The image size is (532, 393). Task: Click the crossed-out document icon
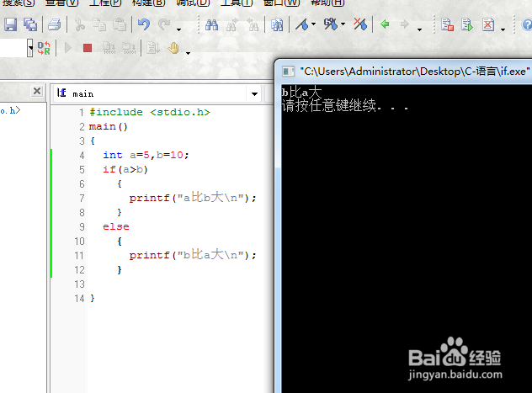(x=488, y=24)
